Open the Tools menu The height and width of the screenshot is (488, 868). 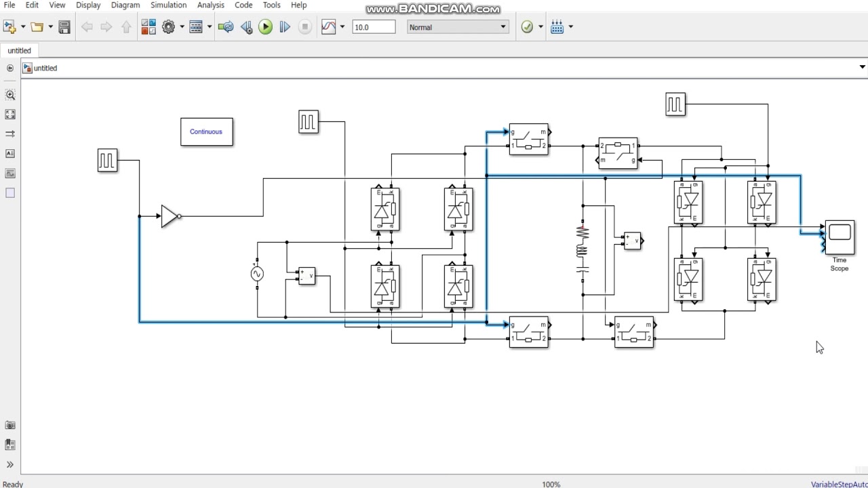tap(271, 5)
